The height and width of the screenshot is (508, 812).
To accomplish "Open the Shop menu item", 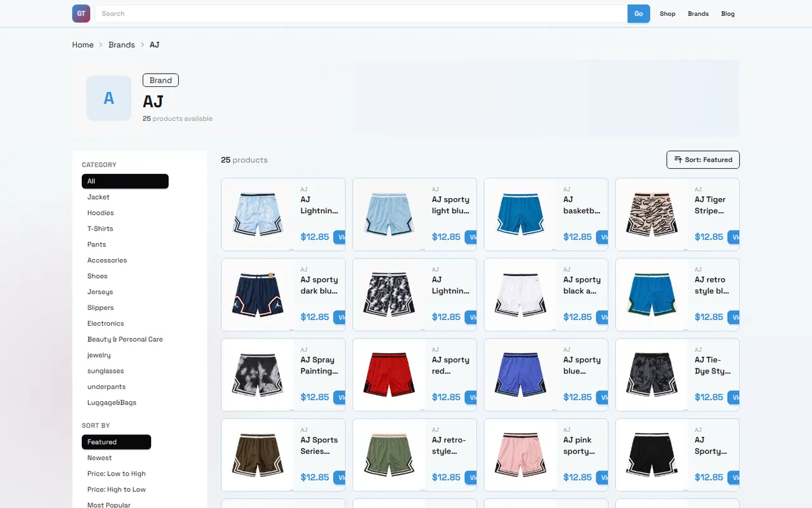I will tap(667, 13).
